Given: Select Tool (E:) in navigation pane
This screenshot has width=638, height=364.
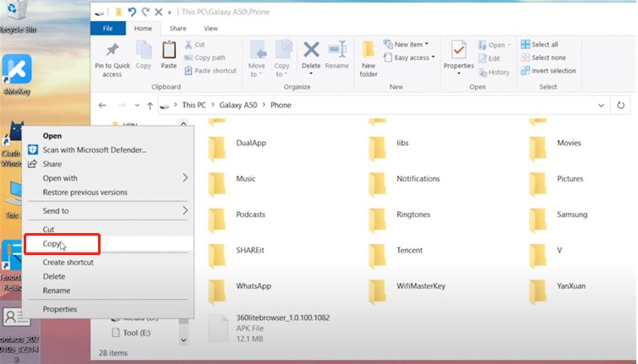Looking at the screenshot, I should click(x=131, y=333).
